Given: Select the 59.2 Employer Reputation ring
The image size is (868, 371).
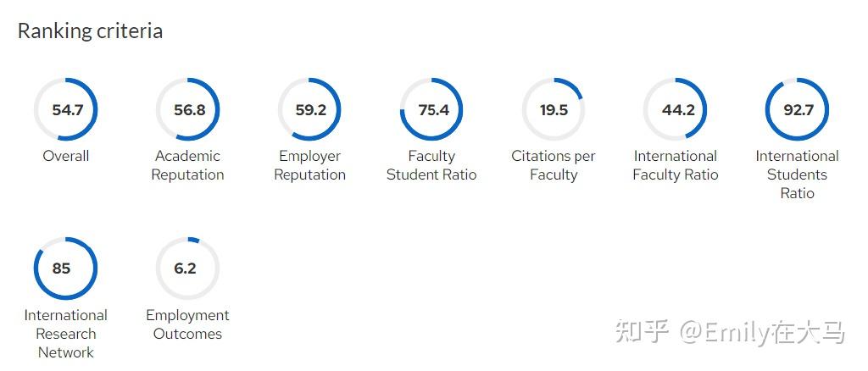Looking at the screenshot, I should pos(310,110).
